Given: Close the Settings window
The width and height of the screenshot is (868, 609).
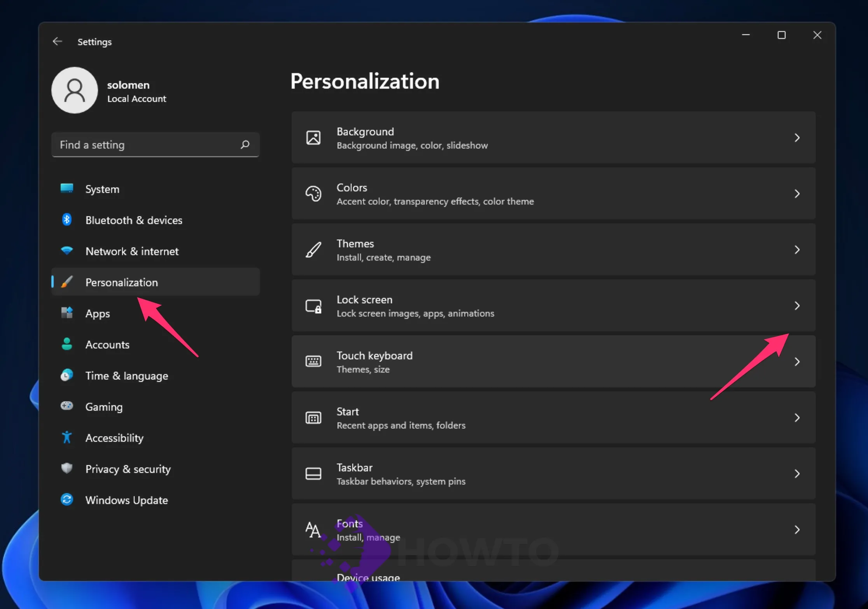Looking at the screenshot, I should [x=817, y=35].
